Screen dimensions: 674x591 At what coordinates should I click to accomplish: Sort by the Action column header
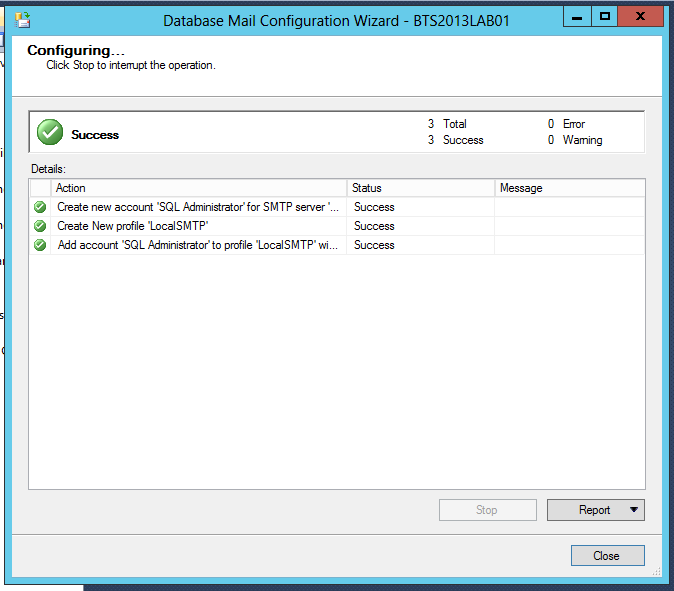click(198, 188)
